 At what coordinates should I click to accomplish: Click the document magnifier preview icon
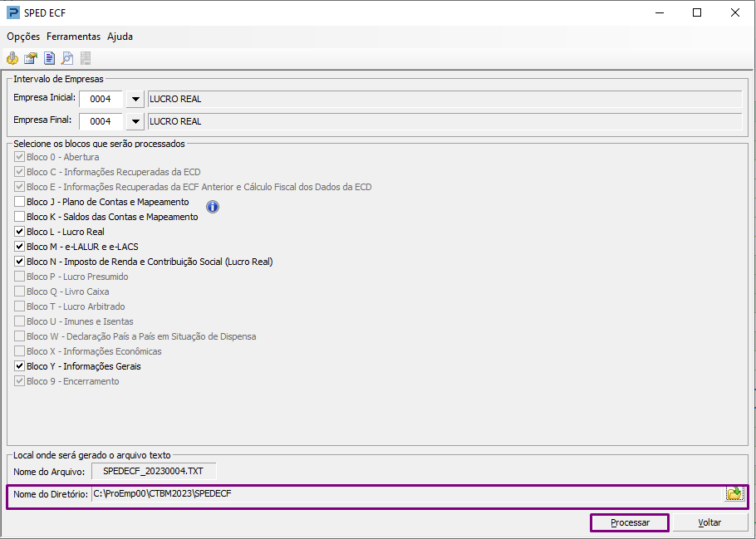coord(67,58)
